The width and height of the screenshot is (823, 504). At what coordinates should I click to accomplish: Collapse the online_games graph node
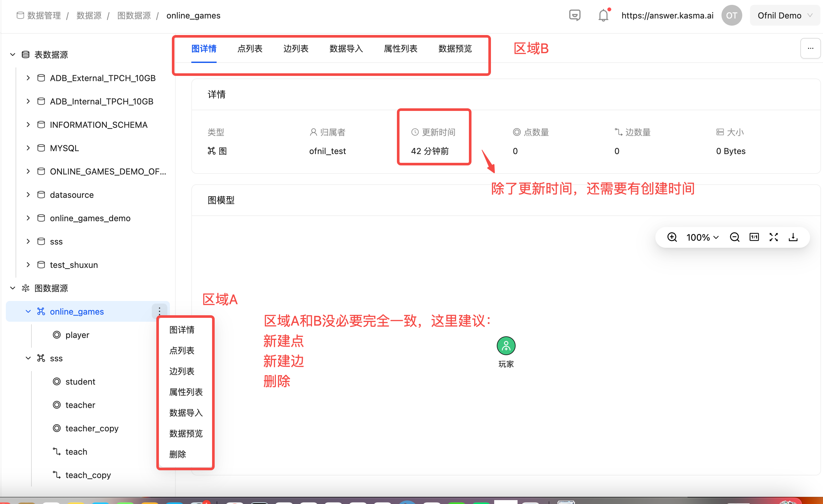29,311
